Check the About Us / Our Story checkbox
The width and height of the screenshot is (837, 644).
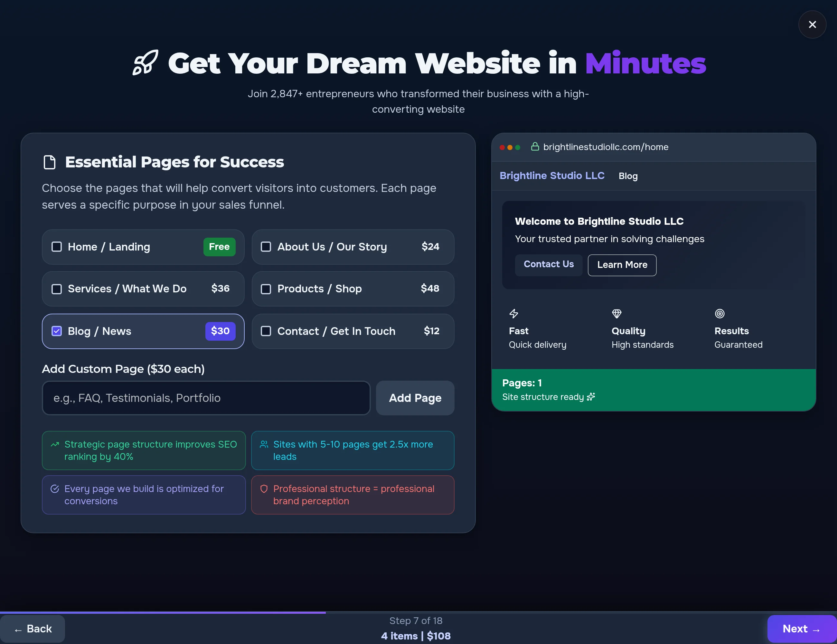[x=266, y=246]
